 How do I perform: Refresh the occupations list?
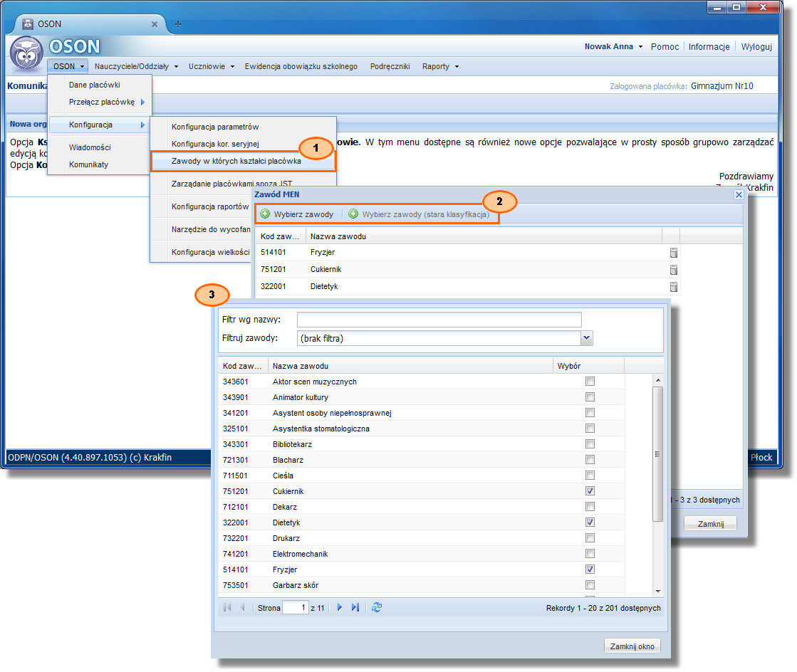click(x=377, y=608)
